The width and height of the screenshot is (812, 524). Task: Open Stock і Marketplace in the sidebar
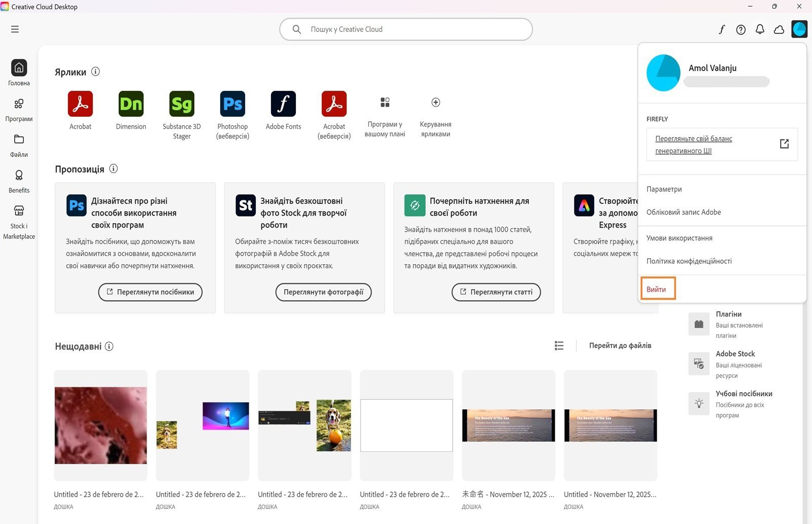coord(19,222)
